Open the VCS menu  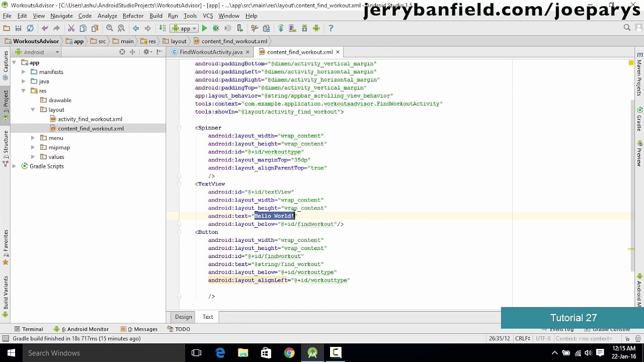(208, 16)
